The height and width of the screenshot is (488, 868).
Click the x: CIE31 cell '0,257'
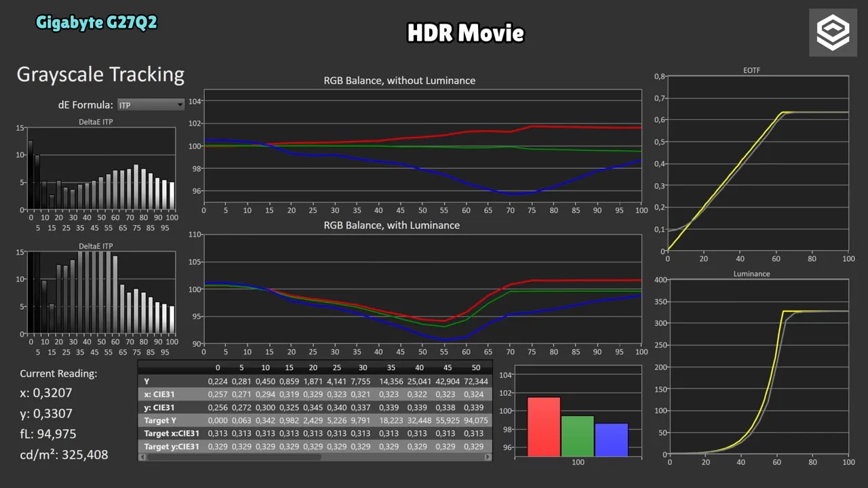click(x=218, y=394)
